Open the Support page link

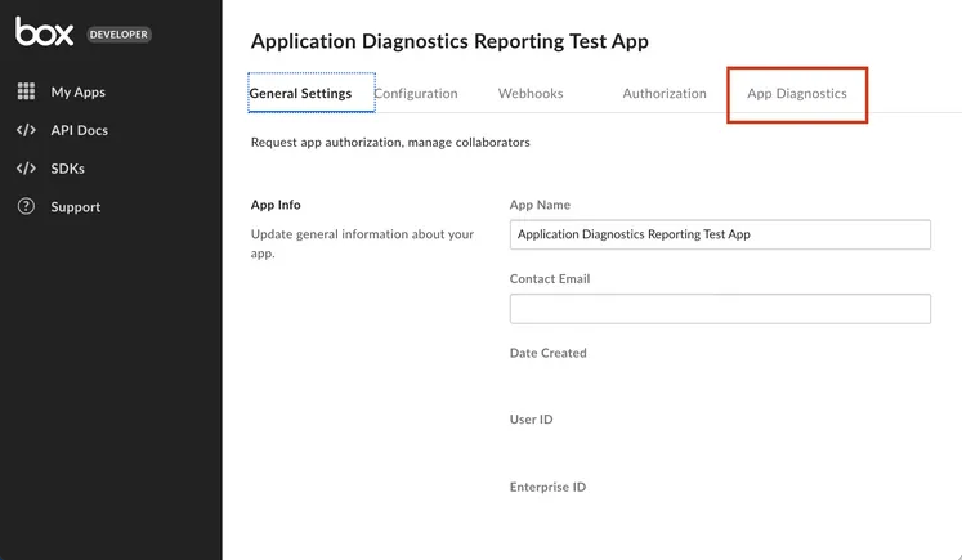point(75,207)
